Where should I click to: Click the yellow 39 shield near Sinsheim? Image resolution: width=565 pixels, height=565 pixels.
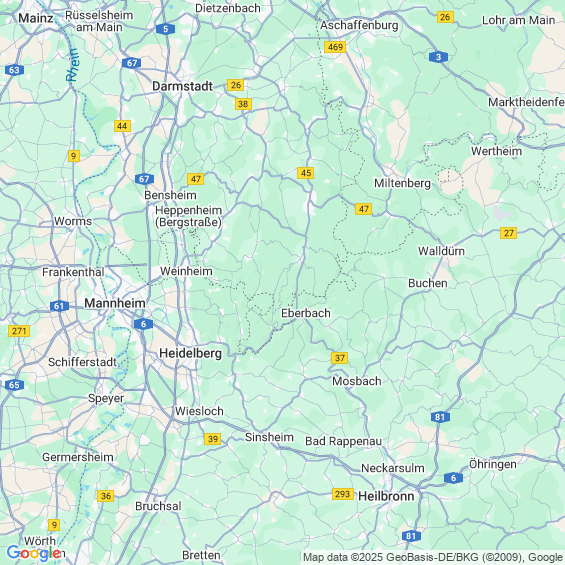point(213,439)
